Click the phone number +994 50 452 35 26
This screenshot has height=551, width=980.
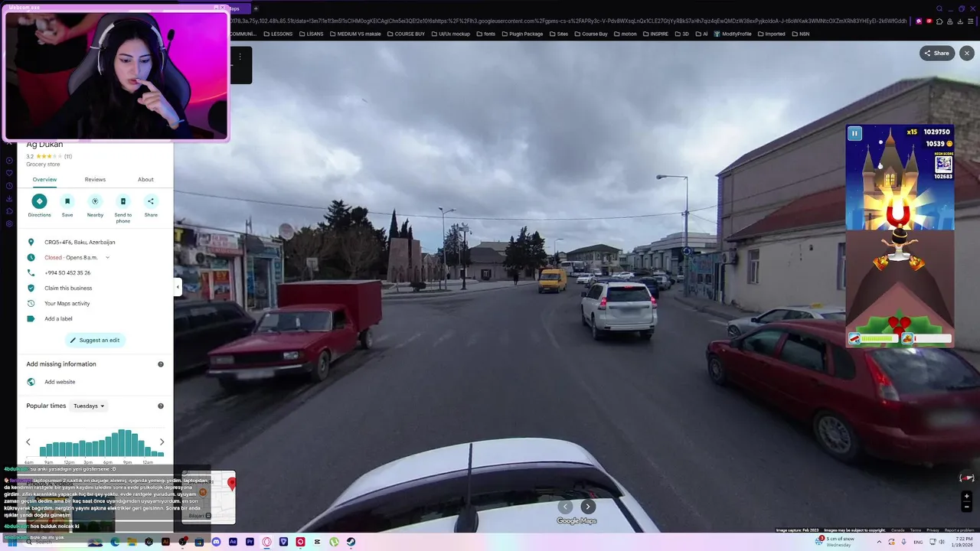67,273
